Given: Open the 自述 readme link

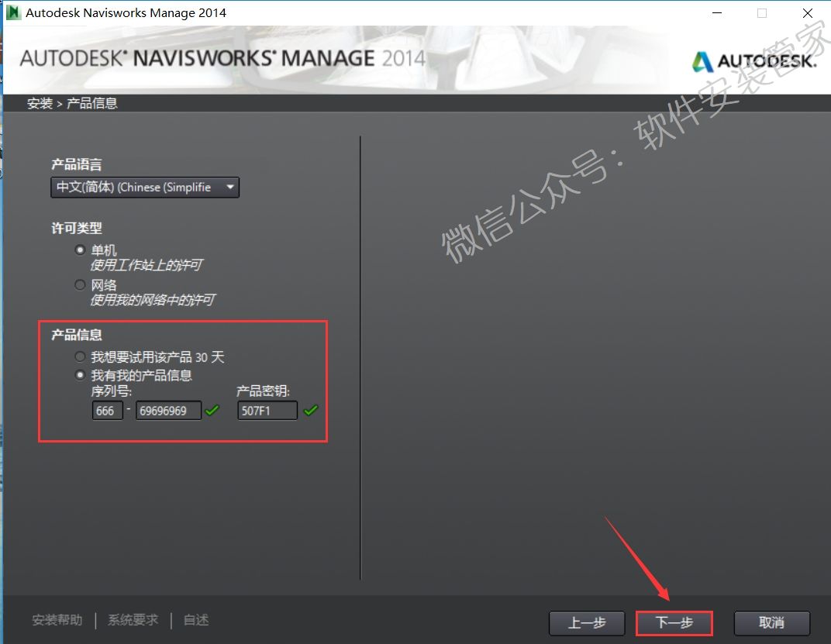Looking at the screenshot, I should (196, 620).
